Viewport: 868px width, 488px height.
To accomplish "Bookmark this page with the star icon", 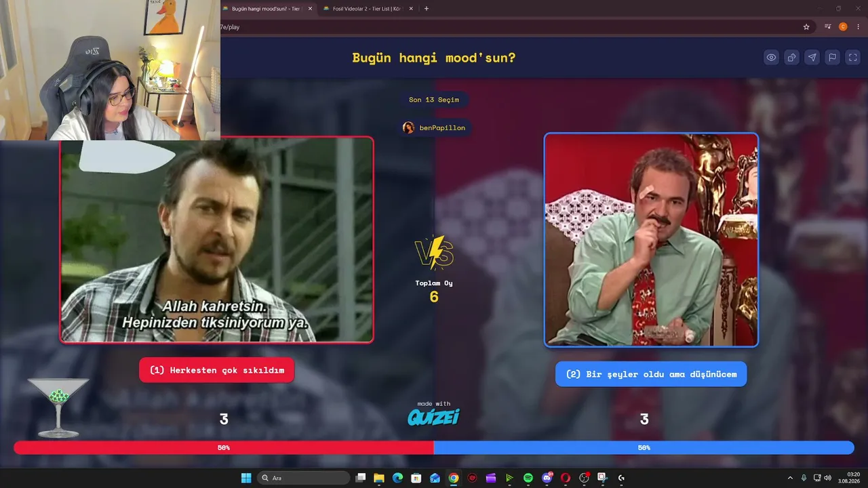I will (806, 27).
